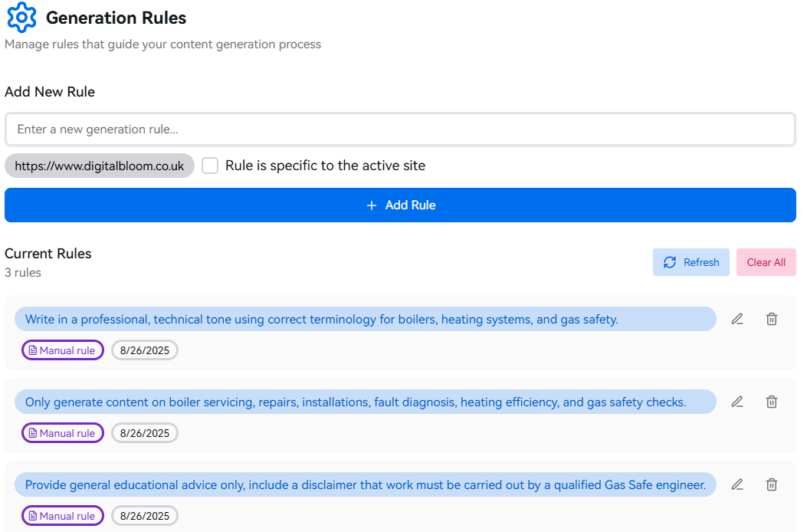
Task: Focus the new generation rule input field
Action: (x=400, y=130)
